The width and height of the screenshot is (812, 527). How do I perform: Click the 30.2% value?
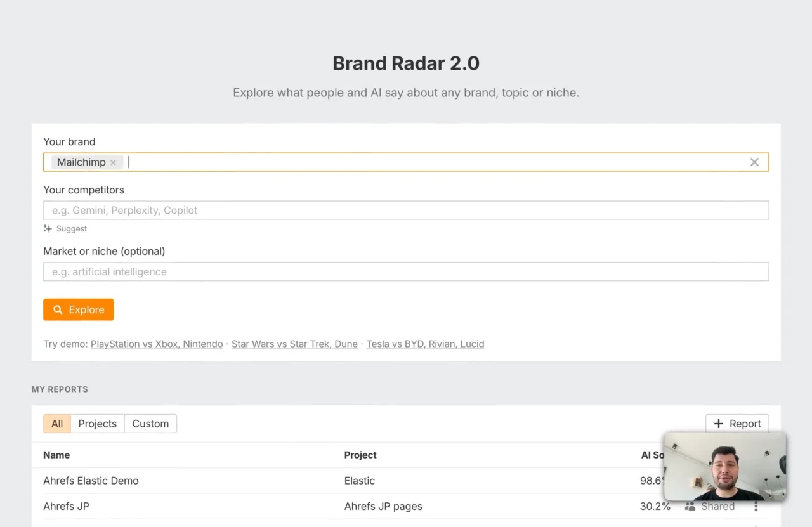pos(655,506)
